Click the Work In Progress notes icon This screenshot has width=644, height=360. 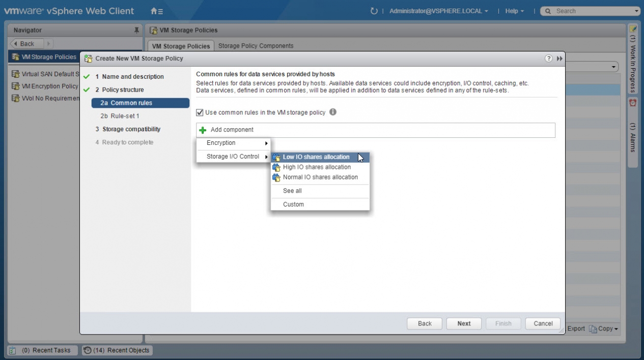pyautogui.click(x=633, y=29)
